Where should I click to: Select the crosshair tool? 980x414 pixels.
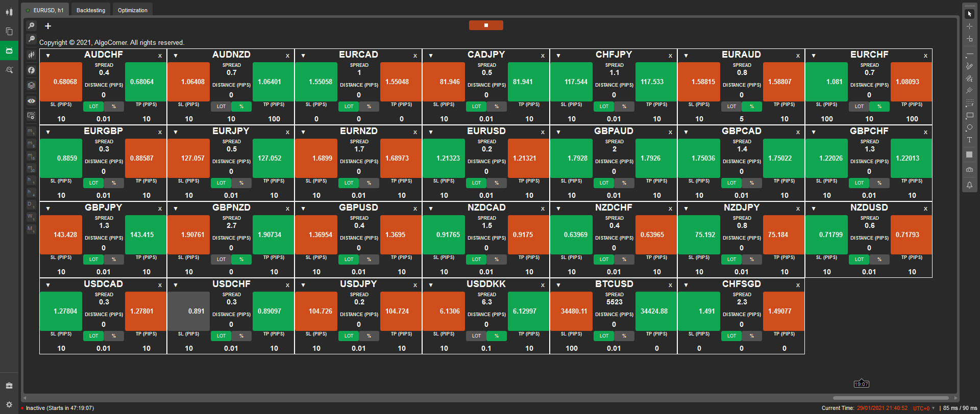(969, 26)
